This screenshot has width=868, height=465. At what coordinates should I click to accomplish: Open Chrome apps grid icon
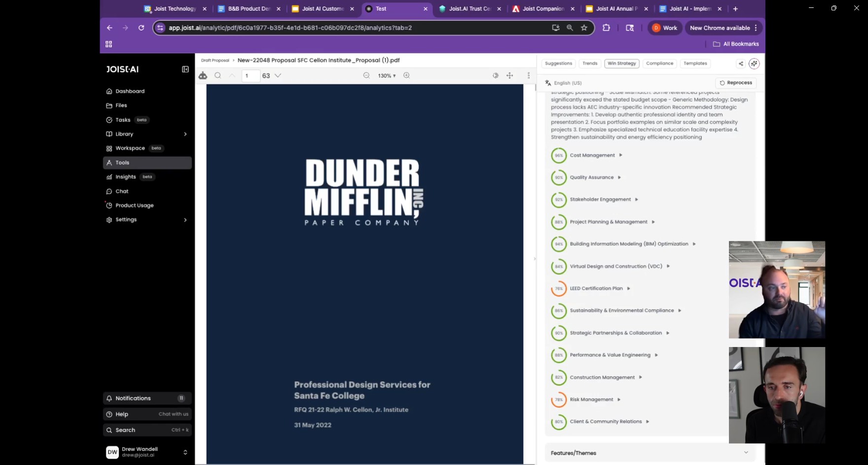click(x=109, y=44)
